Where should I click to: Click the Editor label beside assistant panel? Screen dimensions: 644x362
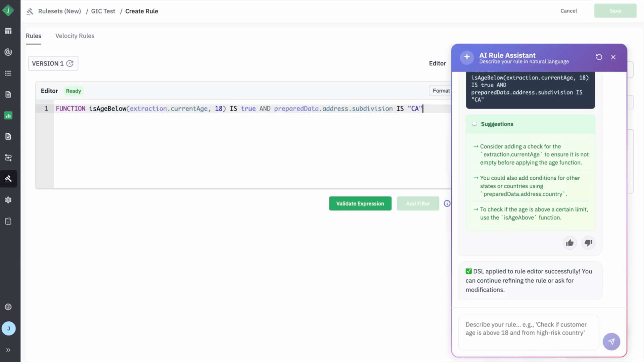pyautogui.click(x=437, y=63)
